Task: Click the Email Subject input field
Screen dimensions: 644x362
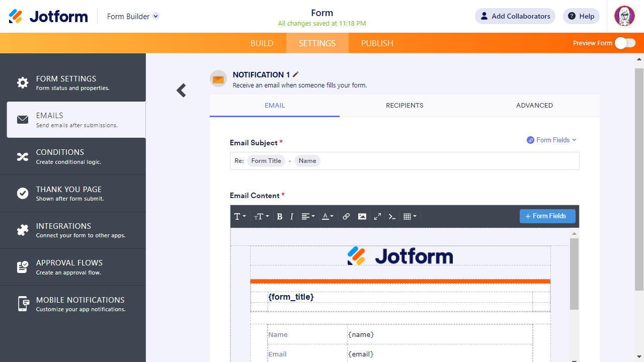Action: 405,161
